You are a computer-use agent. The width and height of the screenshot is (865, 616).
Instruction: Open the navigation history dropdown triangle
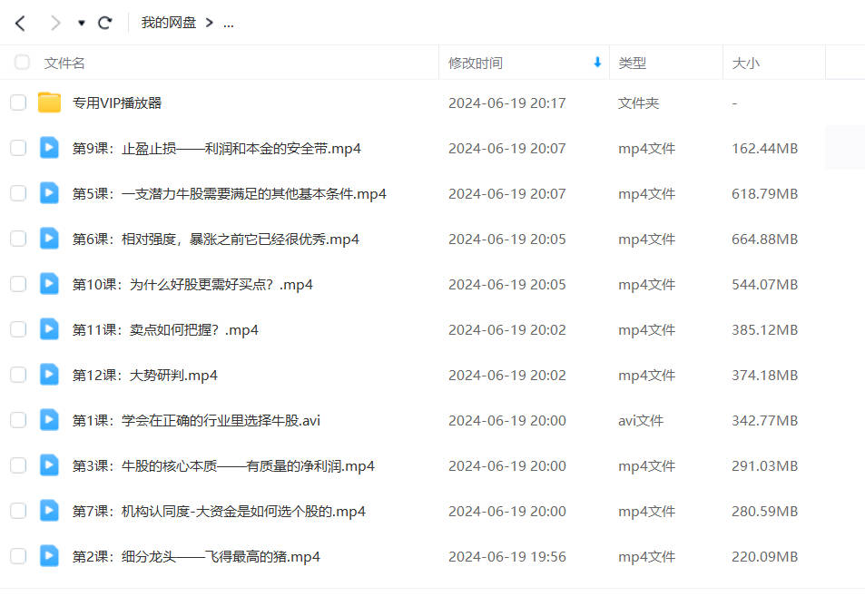(x=82, y=24)
